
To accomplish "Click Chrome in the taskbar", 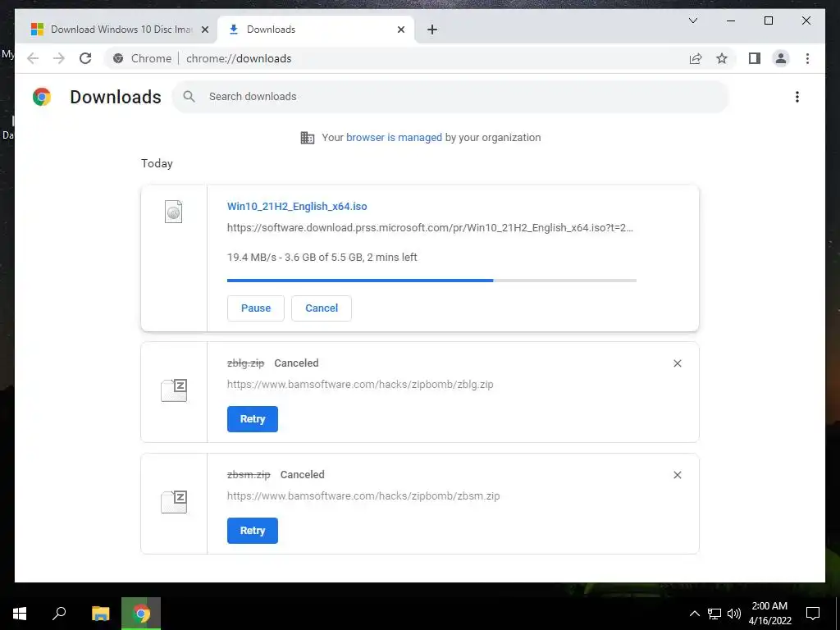I will click(141, 614).
